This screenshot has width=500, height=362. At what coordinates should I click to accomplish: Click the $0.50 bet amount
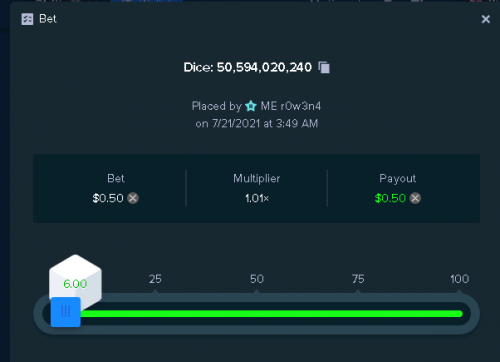coord(108,198)
